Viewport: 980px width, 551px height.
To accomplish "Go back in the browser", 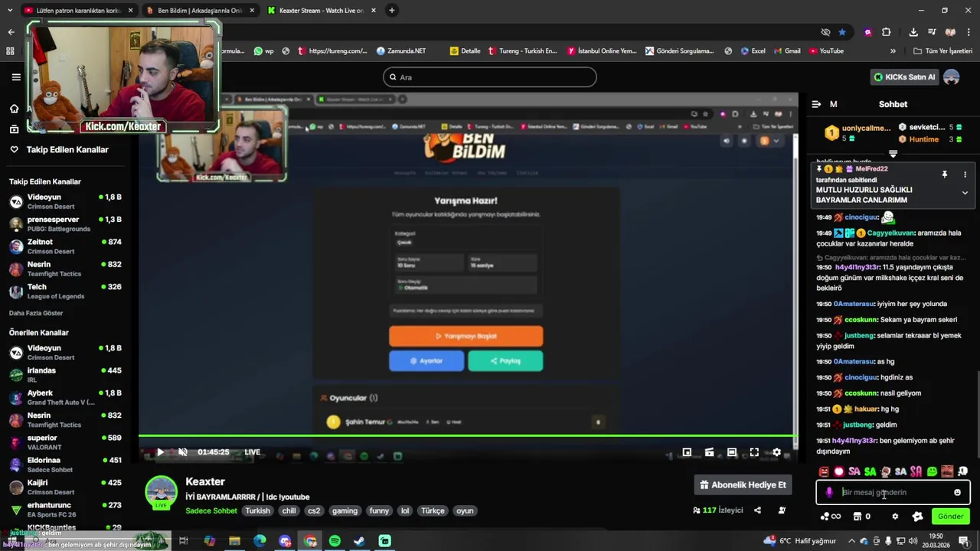I will point(11,32).
